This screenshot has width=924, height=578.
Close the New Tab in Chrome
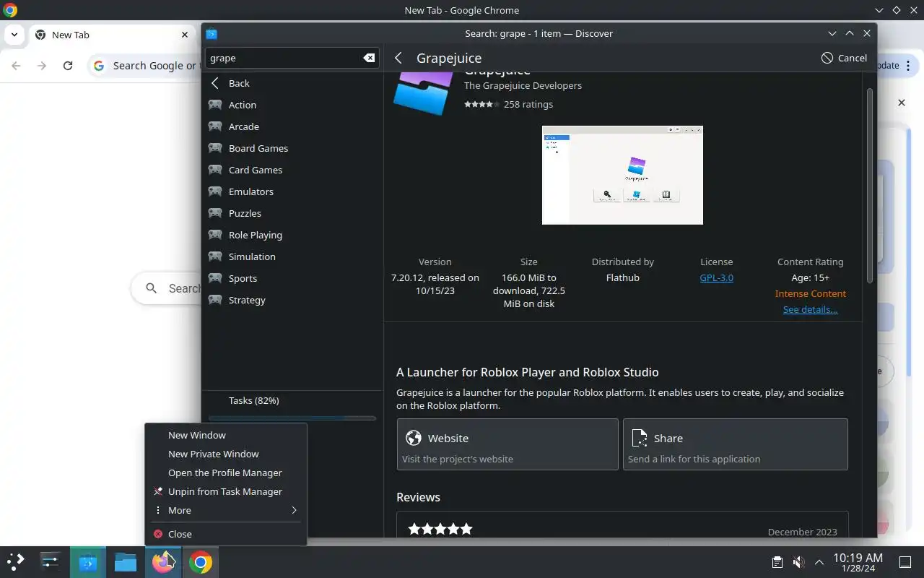(185, 35)
